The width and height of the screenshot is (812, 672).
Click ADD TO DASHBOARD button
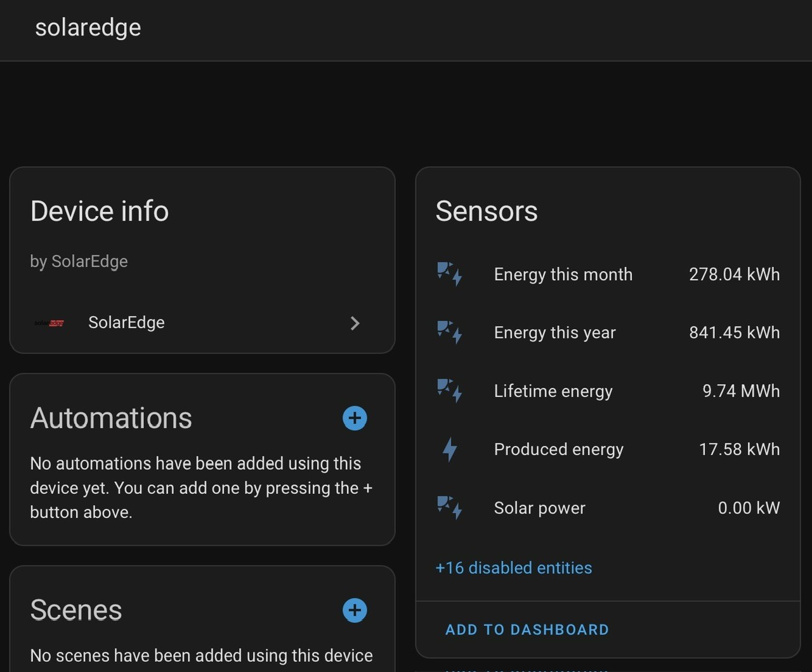[527, 630]
